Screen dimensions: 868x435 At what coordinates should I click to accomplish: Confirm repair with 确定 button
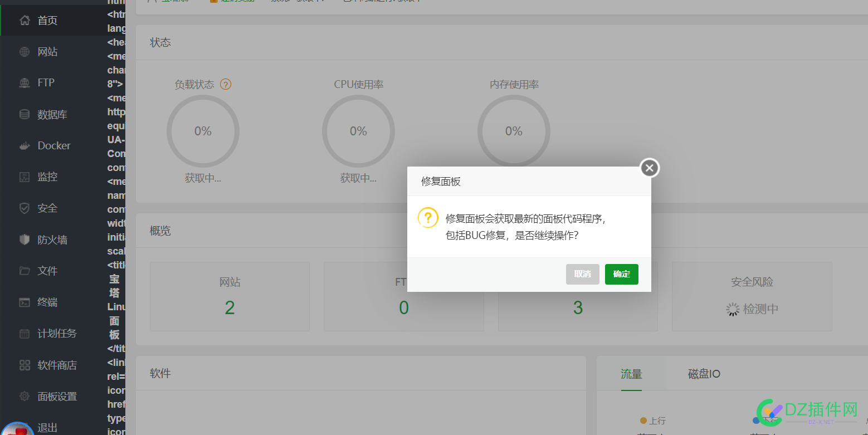(x=622, y=274)
